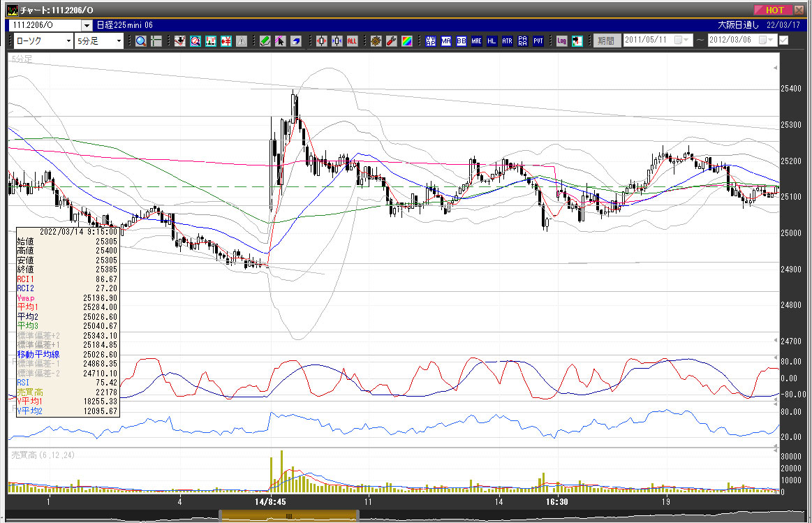Open the start date 2011/05/11 calendar picker
Screen dimensions: 812x523
pyautogui.click(x=682, y=40)
